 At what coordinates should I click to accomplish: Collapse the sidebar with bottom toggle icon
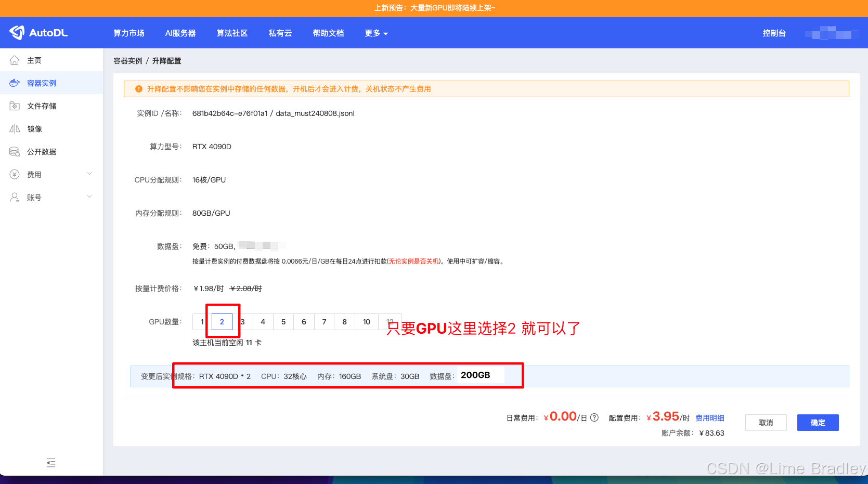coord(51,463)
